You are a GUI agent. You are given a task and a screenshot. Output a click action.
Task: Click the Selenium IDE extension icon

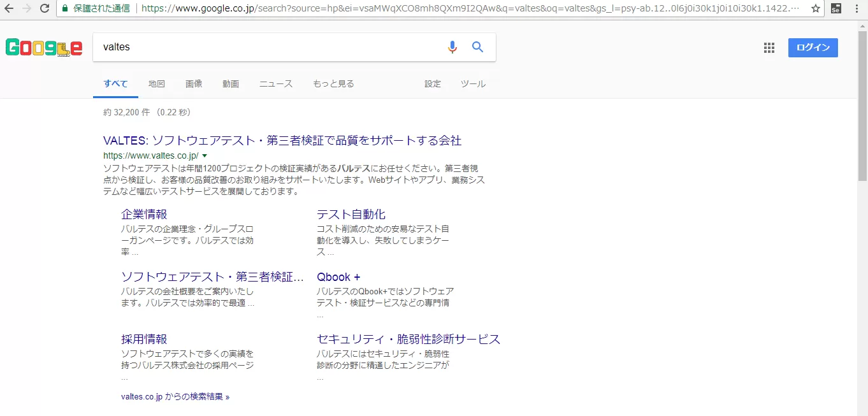[x=836, y=9]
